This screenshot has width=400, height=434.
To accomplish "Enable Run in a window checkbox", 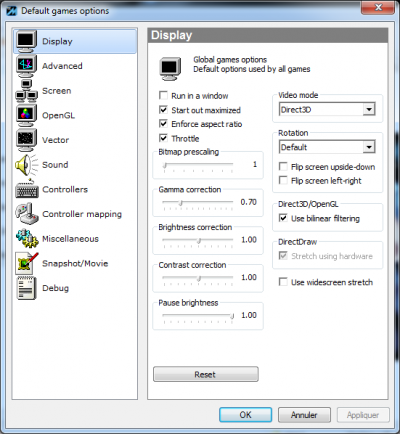I will pos(163,96).
